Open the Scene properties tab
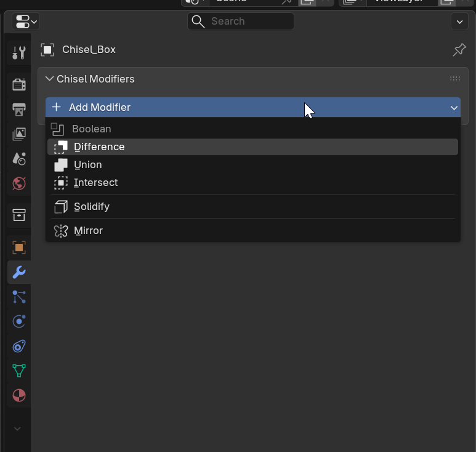Screen dimensions: 476x452 pyautogui.click(x=19, y=158)
